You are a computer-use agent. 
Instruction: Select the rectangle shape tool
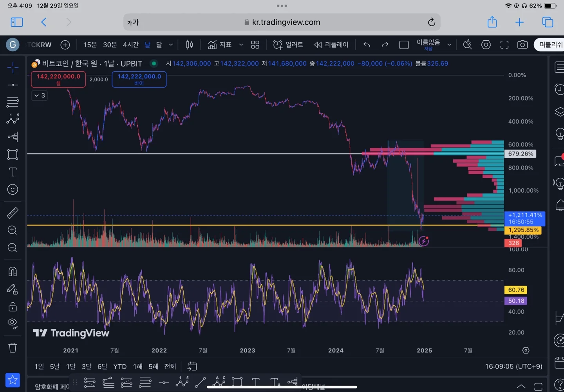point(13,154)
